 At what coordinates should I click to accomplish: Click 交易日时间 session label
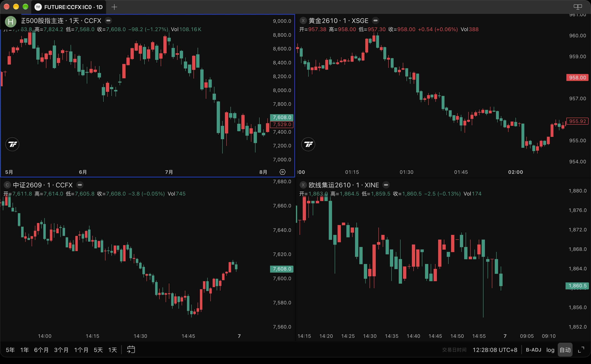tap(454, 350)
